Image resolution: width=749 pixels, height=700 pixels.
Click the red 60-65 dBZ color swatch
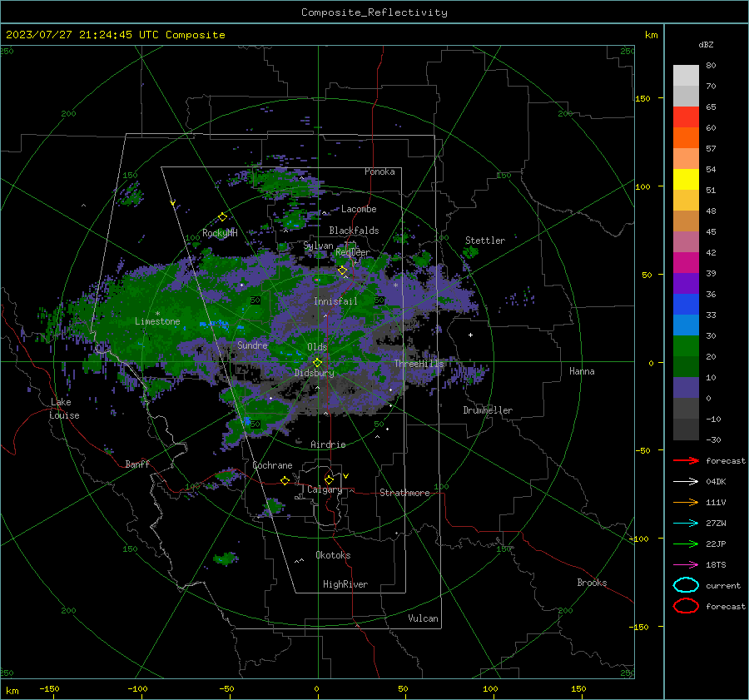[686, 117]
